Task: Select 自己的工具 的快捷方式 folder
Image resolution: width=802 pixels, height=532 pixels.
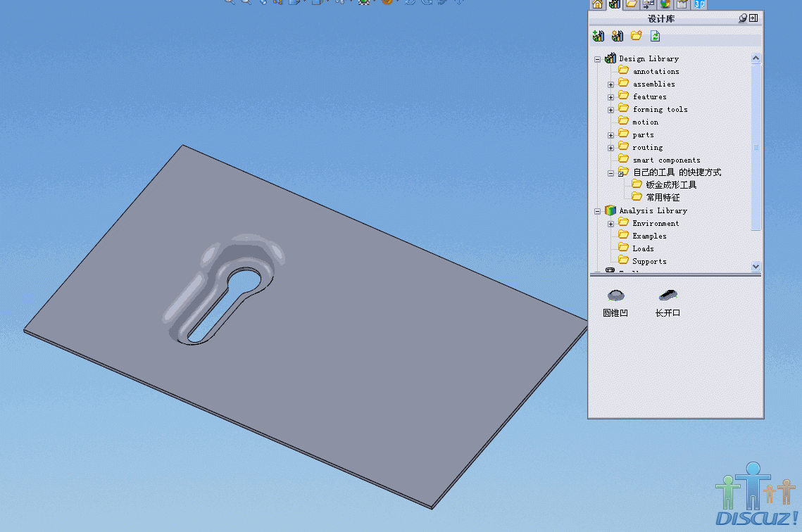Action: click(x=677, y=172)
